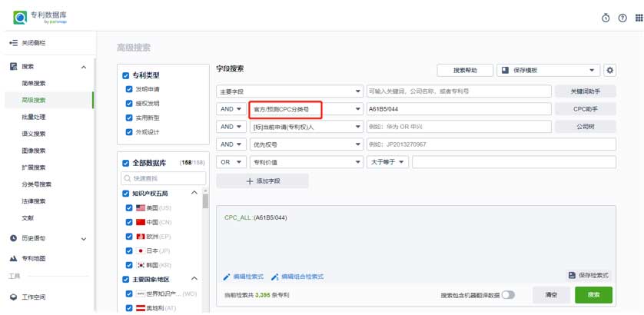Collapse the 知识产权五局 group
Viewport: 644px width, 315px height.
coord(194,194)
